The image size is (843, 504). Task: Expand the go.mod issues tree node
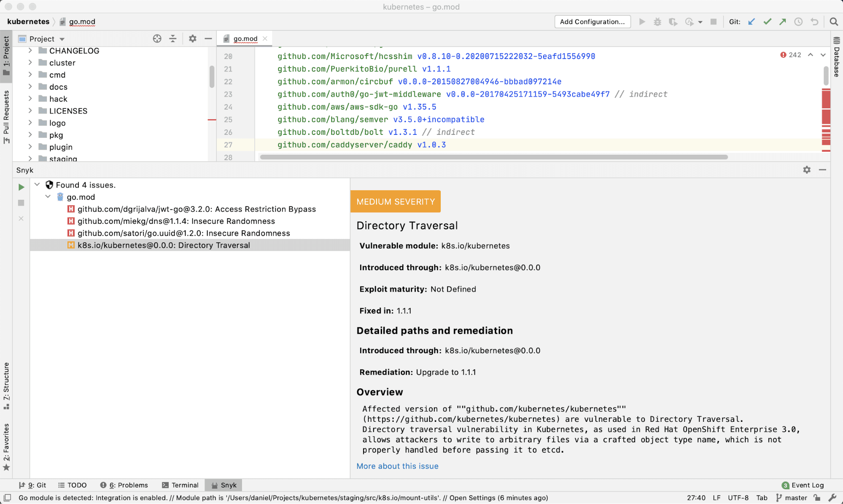(49, 197)
